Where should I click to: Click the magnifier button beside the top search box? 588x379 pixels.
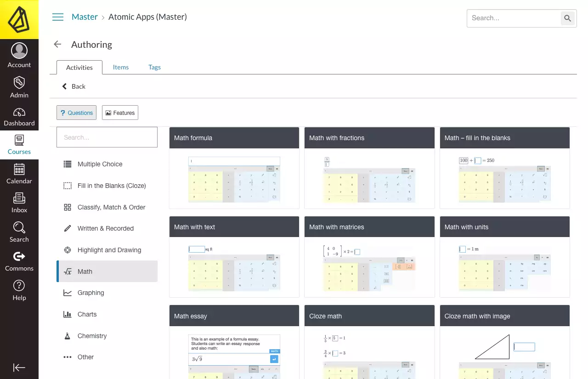tap(568, 18)
